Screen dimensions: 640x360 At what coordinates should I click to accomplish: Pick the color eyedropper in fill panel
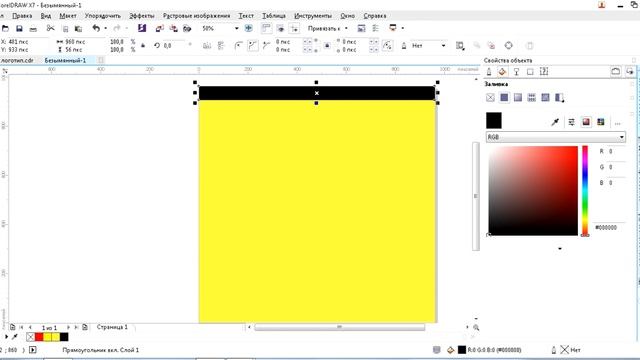[x=555, y=122]
